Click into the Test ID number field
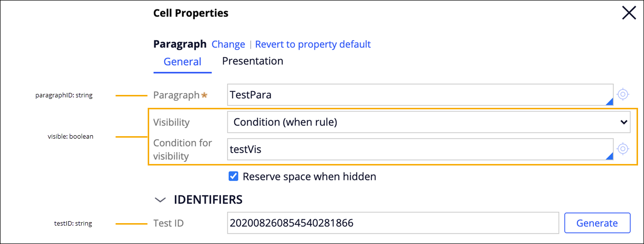This screenshot has height=244, width=644. [393, 223]
